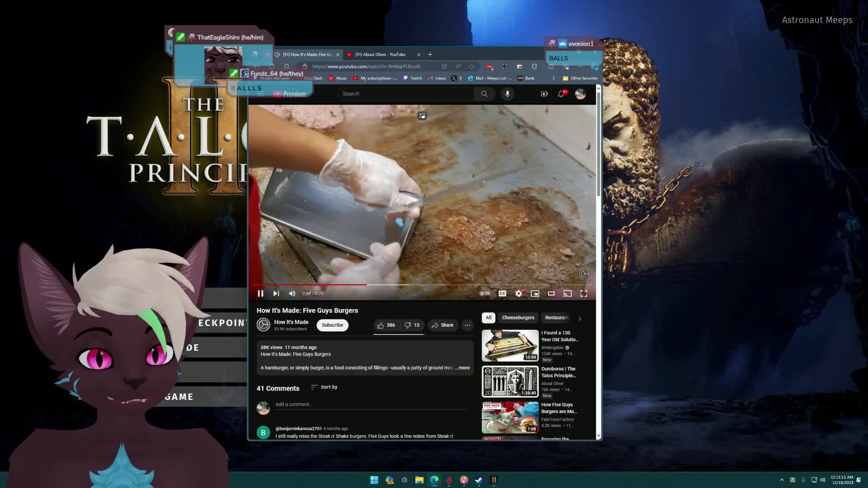Enable theater mode in the player
Viewport: 868px width, 488px height.
click(551, 293)
